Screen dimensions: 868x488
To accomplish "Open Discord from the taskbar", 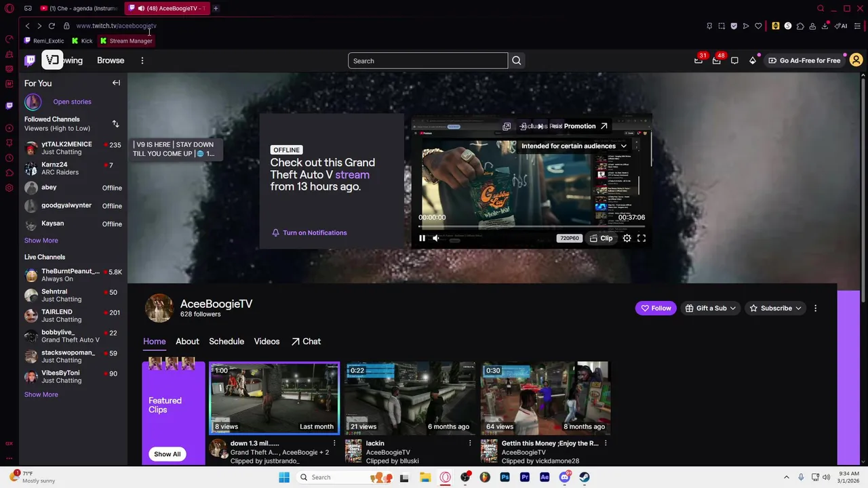I will pos(564,477).
